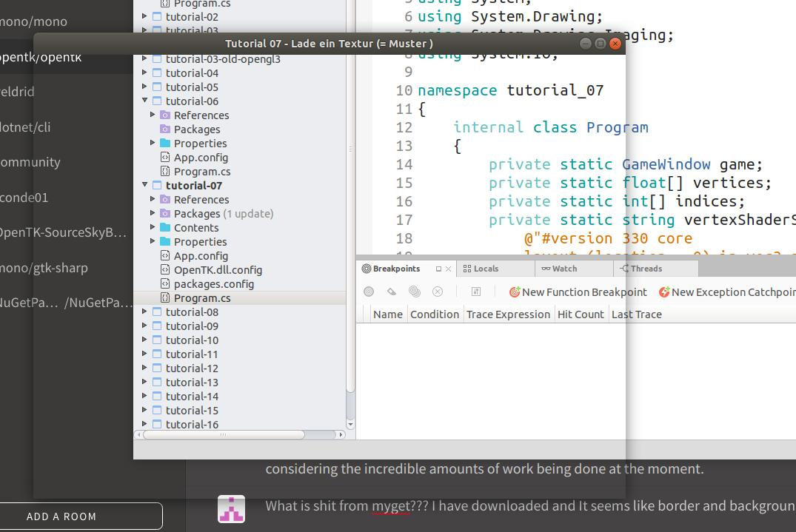The height and width of the screenshot is (532, 796).
Task: Sort breakpoints by Hit Count column
Action: [580, 314]
